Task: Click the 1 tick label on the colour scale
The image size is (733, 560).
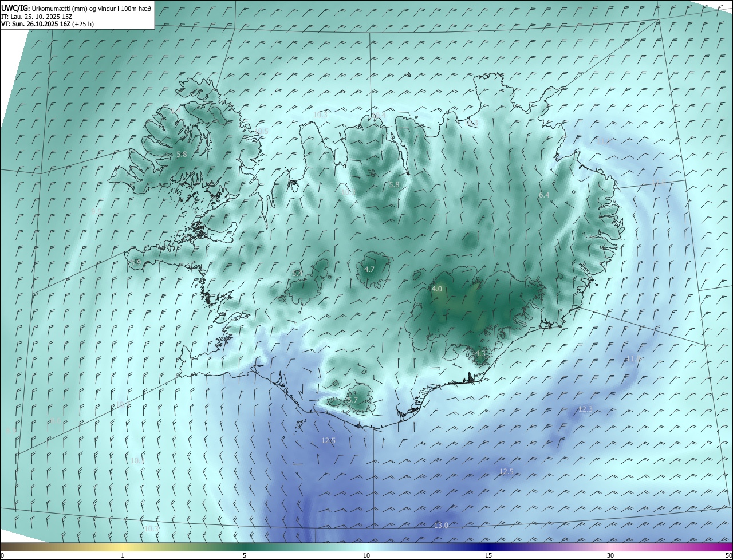Action: (x=123, y=555)
